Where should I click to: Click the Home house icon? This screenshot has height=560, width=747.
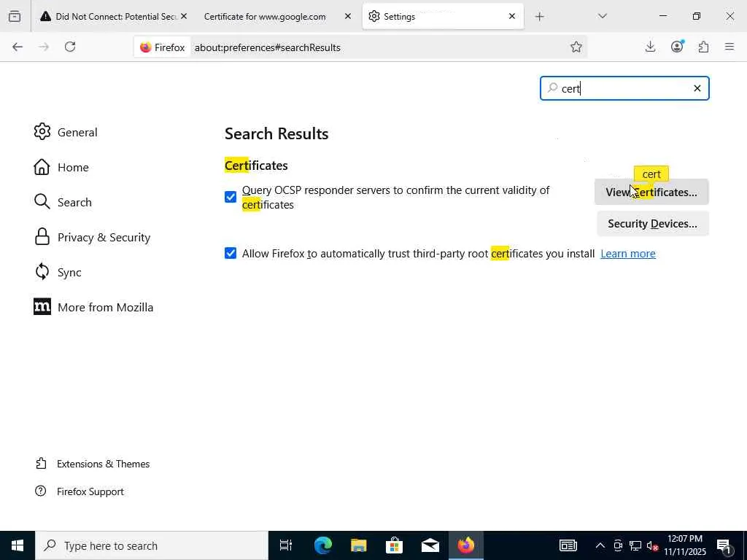coord(42,167)
